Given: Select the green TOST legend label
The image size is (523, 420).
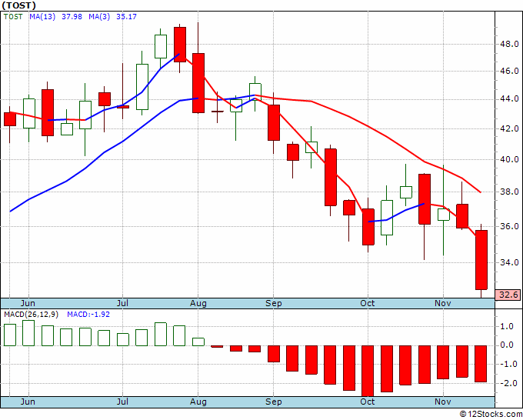Looking at the screenshot, I should point(13,17).
